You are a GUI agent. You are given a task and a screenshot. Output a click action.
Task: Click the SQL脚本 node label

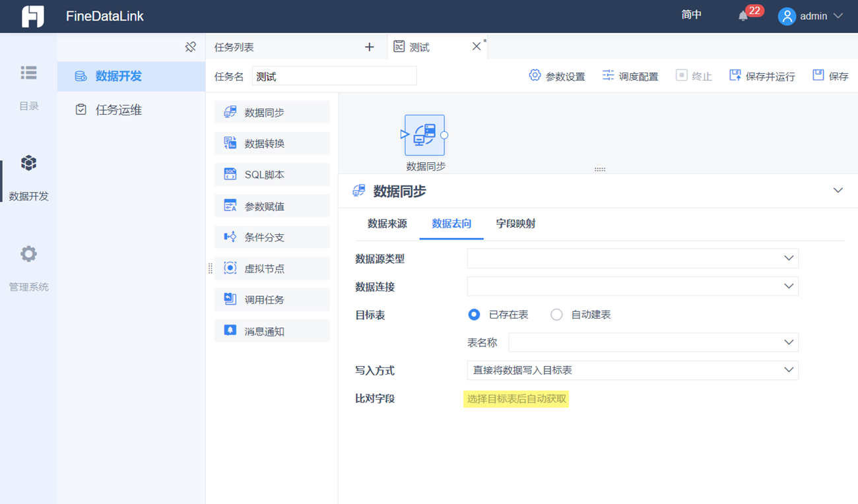point(265,175)
